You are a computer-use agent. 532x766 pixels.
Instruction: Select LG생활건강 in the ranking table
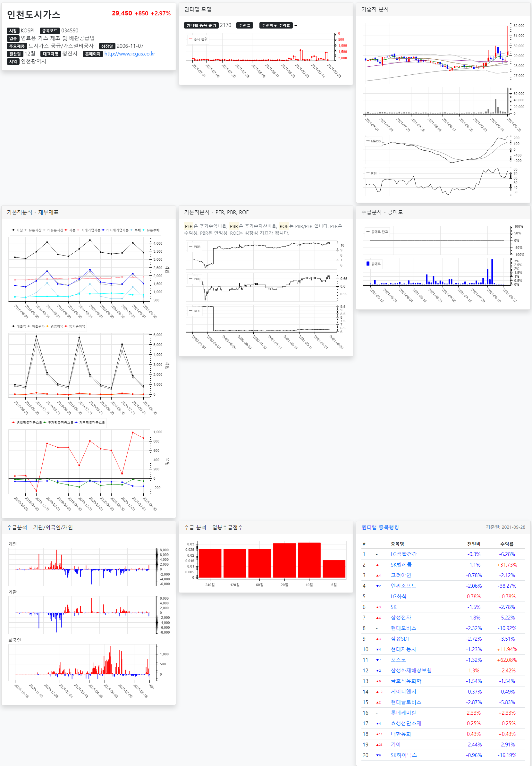[x=403, y=554]
